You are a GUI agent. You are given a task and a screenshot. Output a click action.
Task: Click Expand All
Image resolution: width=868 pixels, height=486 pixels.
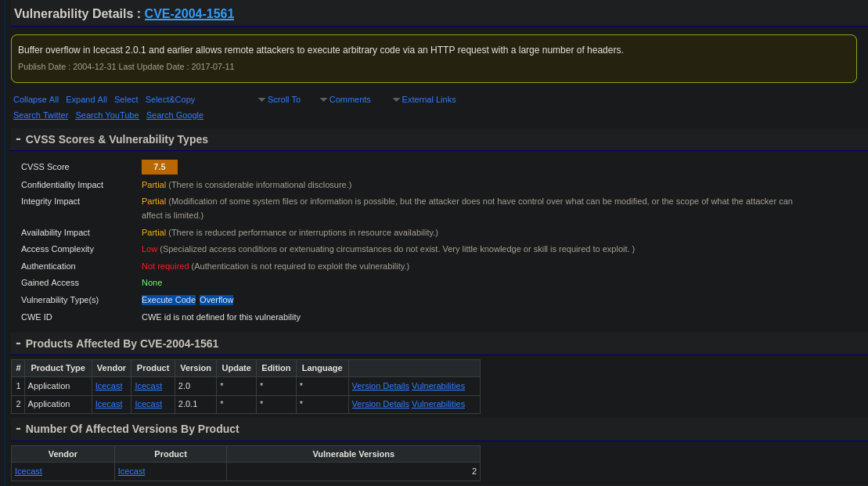(86, 99)
